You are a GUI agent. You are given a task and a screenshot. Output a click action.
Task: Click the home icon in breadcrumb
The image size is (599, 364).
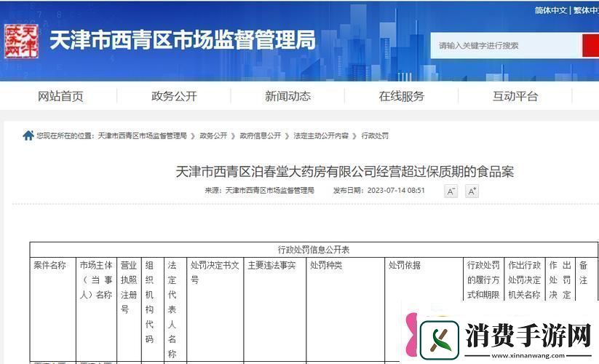tap(28, 135)
